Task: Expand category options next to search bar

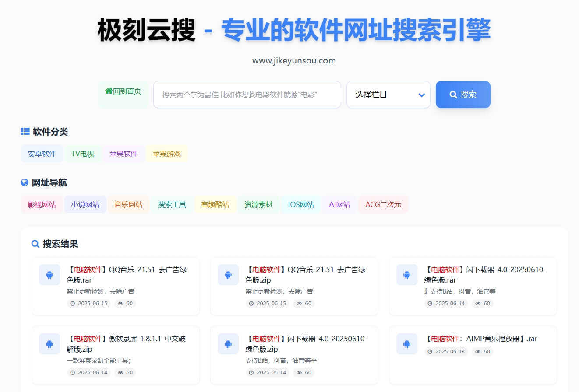Action: (388, 94)
